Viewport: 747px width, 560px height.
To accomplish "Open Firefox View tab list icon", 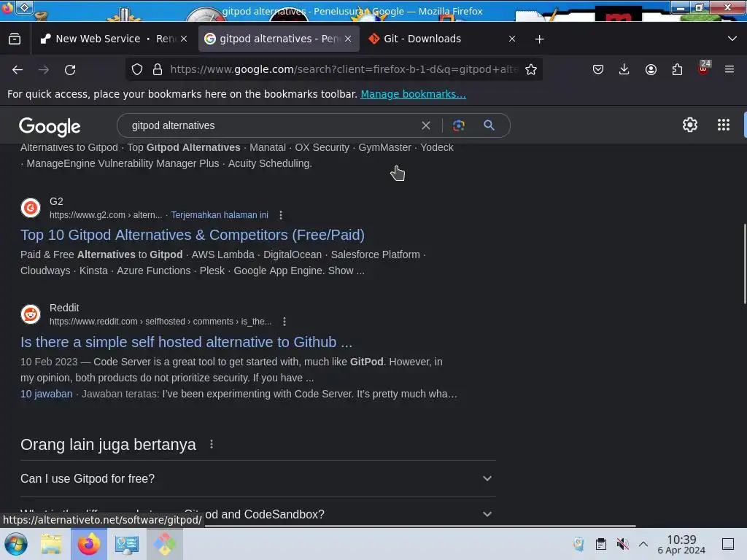I will point(15,39).
